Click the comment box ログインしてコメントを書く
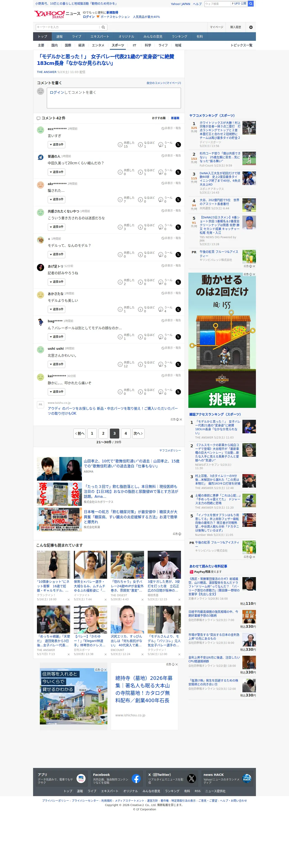The height and width of the screenshot is (868, 289). click(x=114, y=98)
